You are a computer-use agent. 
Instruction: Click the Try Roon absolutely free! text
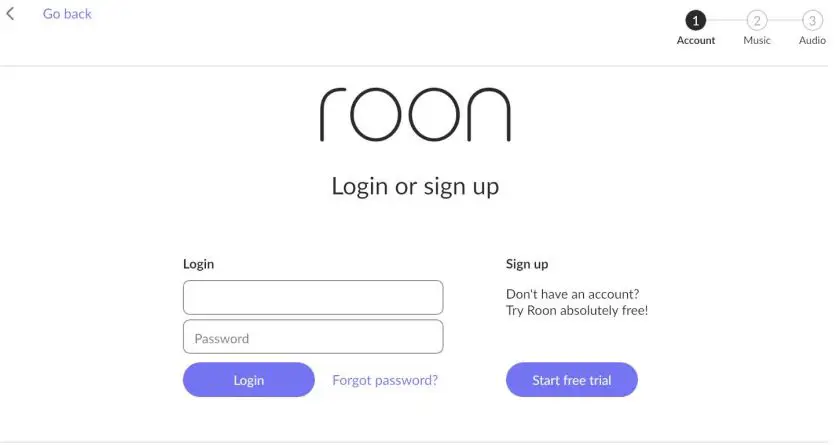(x=577, y=311)
